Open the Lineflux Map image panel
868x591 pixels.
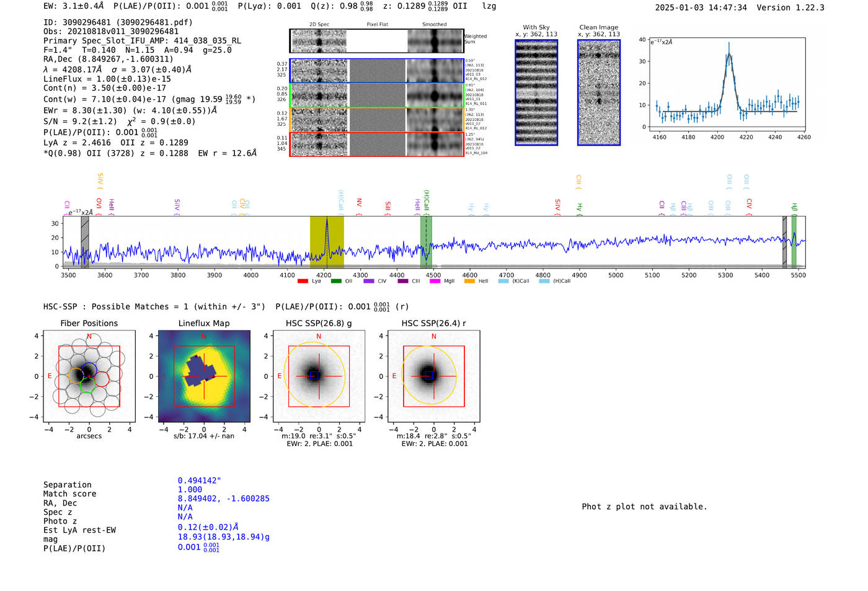(x=204, y=376)
